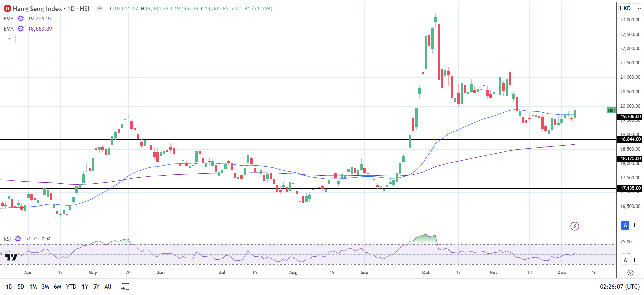
Task: Click the TradingView logo watermark
Action: [x=11, y=257]
